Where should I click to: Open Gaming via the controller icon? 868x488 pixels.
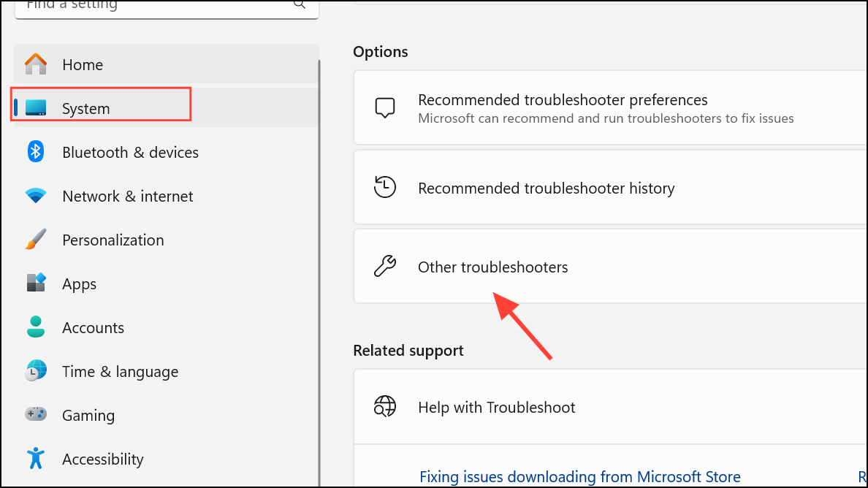coord(35,415)
